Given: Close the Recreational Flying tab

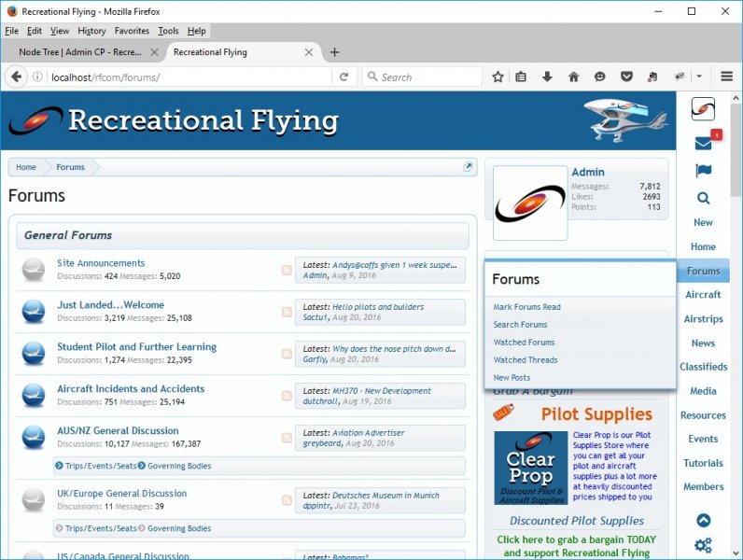Looking at the screenshot, I should 308,52.
